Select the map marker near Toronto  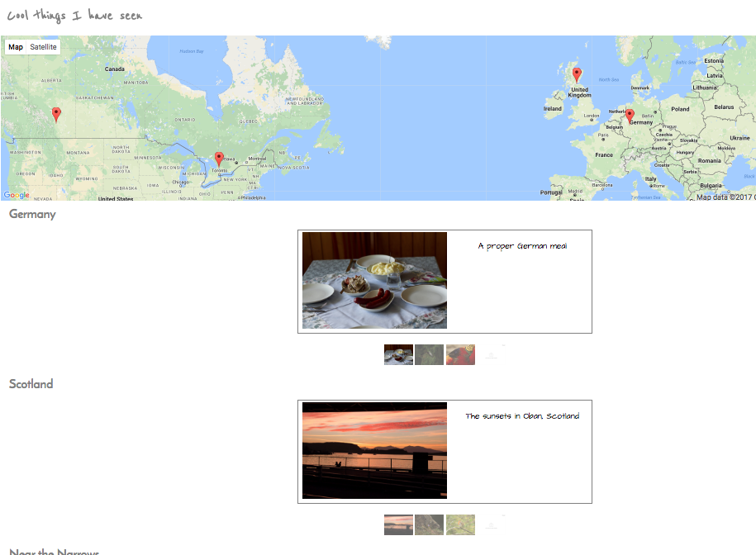point(219,158)
